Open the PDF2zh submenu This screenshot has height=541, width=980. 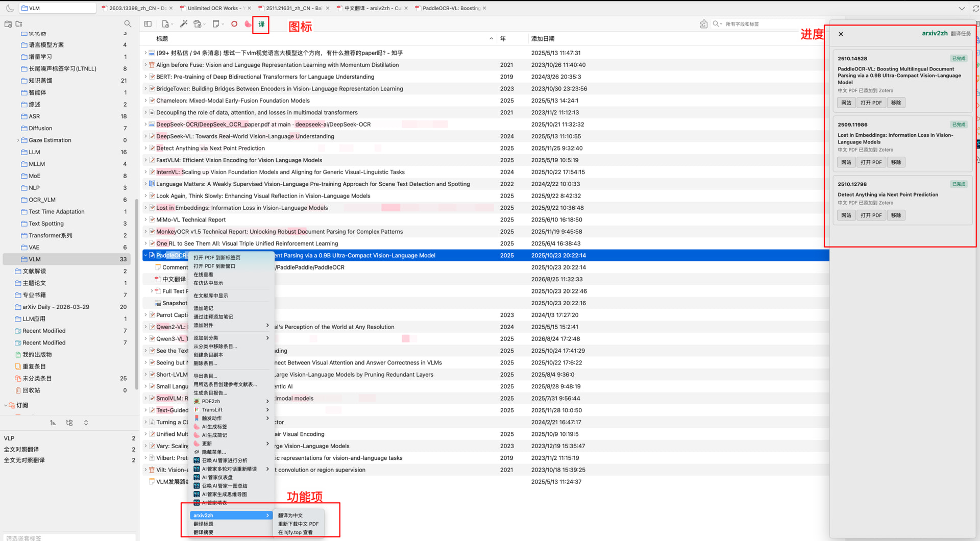tap(231, 402)
